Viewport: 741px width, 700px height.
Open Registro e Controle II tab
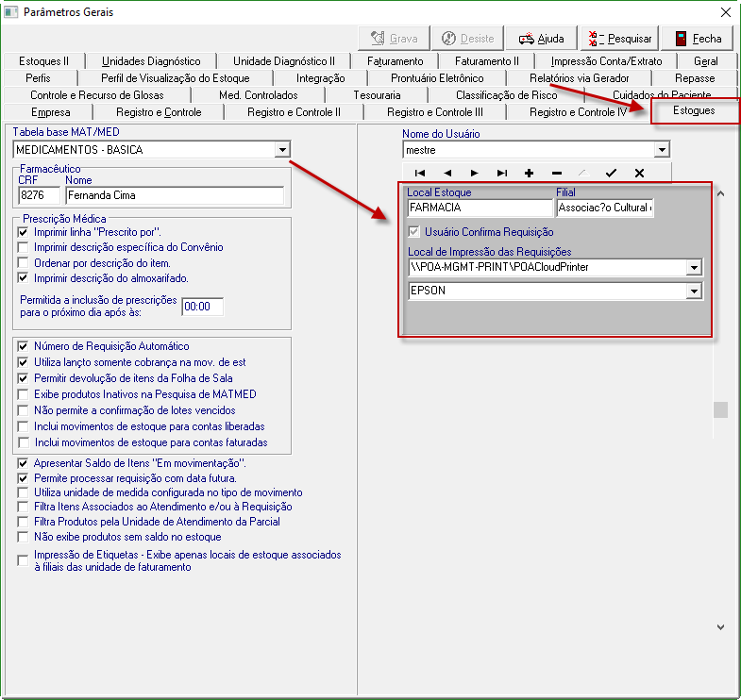(294, 112)
